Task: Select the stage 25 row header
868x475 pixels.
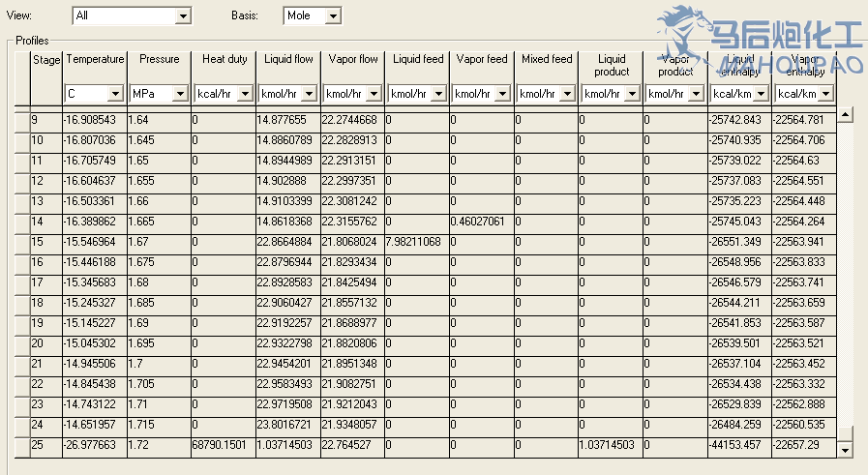Action: click(x=45, y=444)
